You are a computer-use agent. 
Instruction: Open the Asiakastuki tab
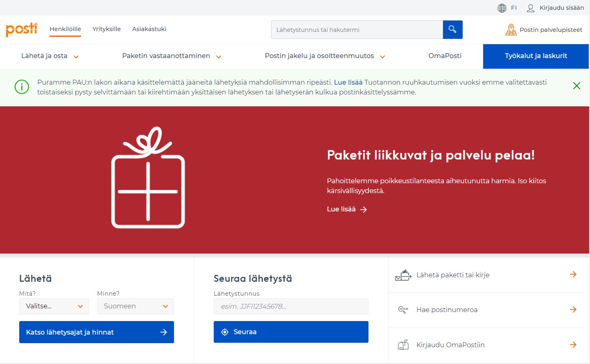pyautogui.click(x=149, y=29)
